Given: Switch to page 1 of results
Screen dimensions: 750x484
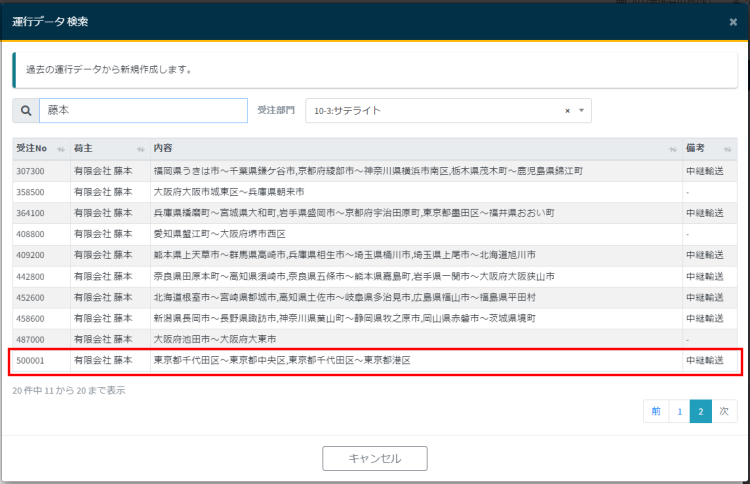Looking at the screenshot, I should (x=679, y=411).
